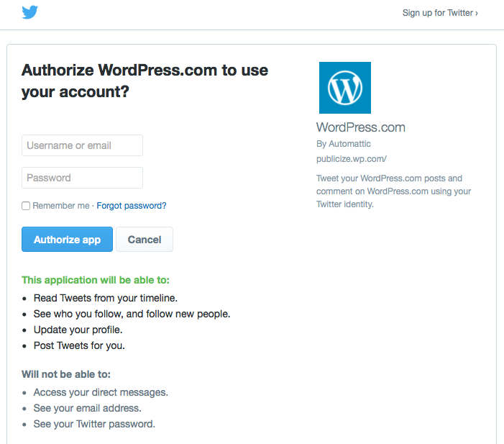Click the Twitter bird logo
Image resolution: width=504 pixels, height=444 pixels.
30,12
